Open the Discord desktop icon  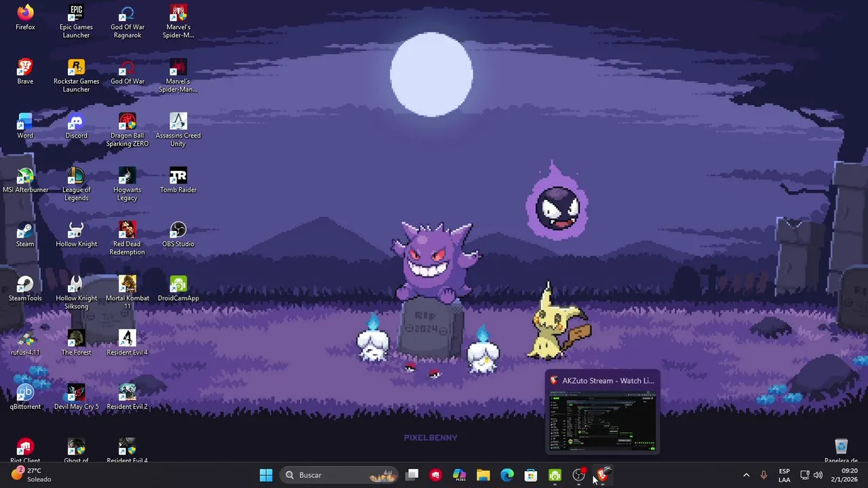click(x=76, y=126)
